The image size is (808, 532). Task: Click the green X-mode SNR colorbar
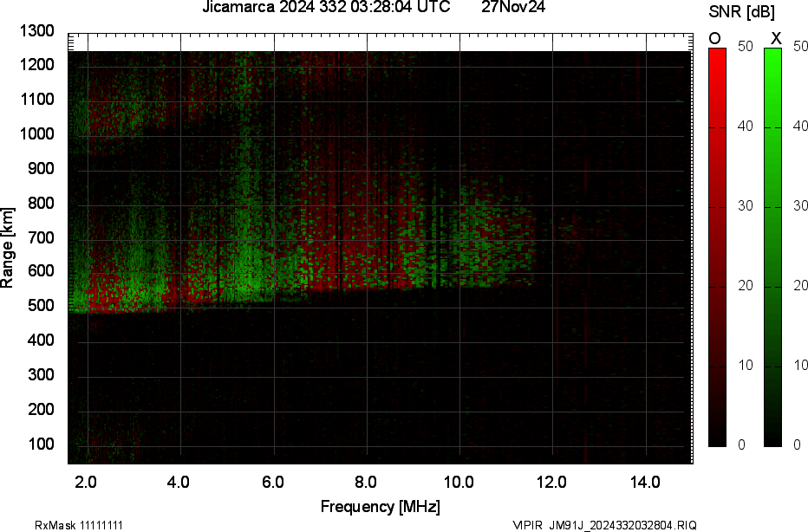coord(772,247)
